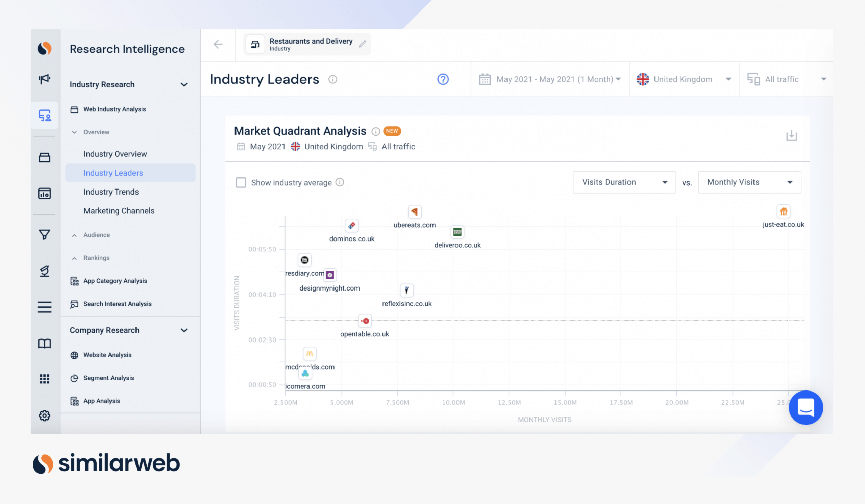
Task: Open Marketing Channels page
Action: click(119, 211)
